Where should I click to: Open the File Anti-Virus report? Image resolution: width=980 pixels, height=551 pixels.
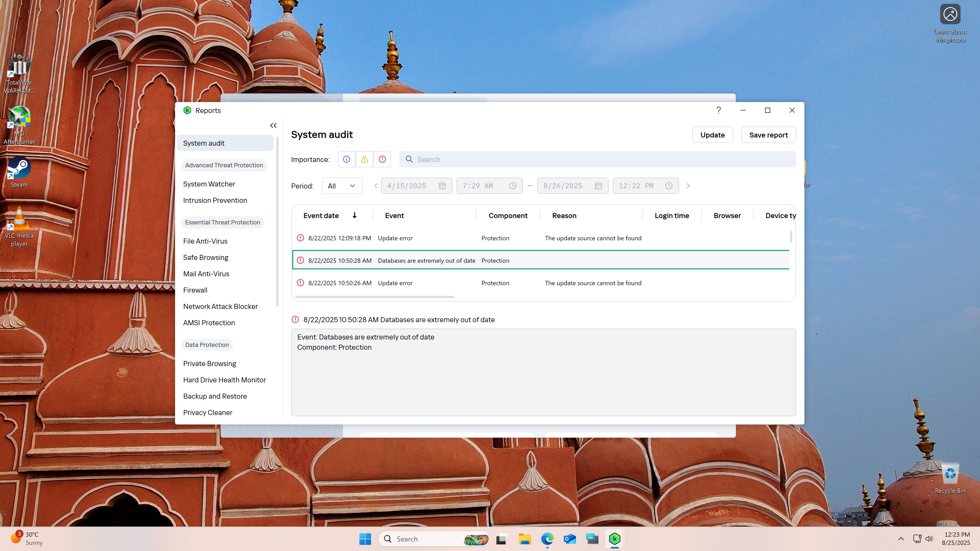[205, 241]
